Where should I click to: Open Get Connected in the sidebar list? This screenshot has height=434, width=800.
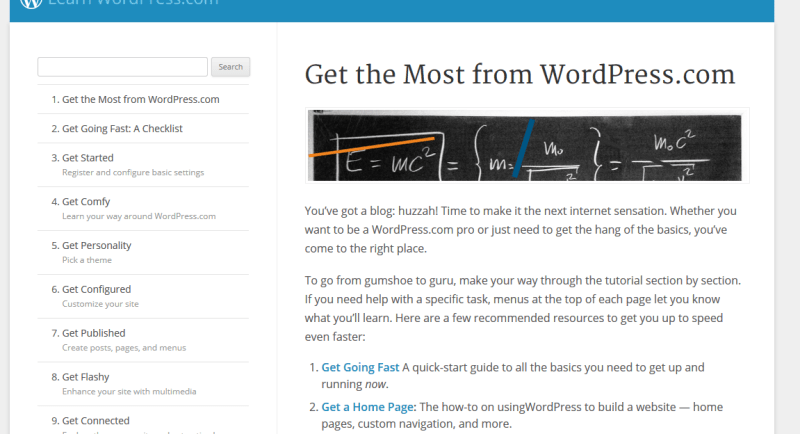(95, 420)
